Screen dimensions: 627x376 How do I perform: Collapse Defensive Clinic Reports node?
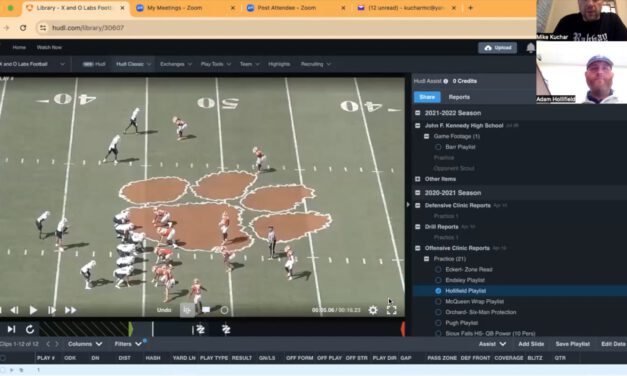coord(417,206)
